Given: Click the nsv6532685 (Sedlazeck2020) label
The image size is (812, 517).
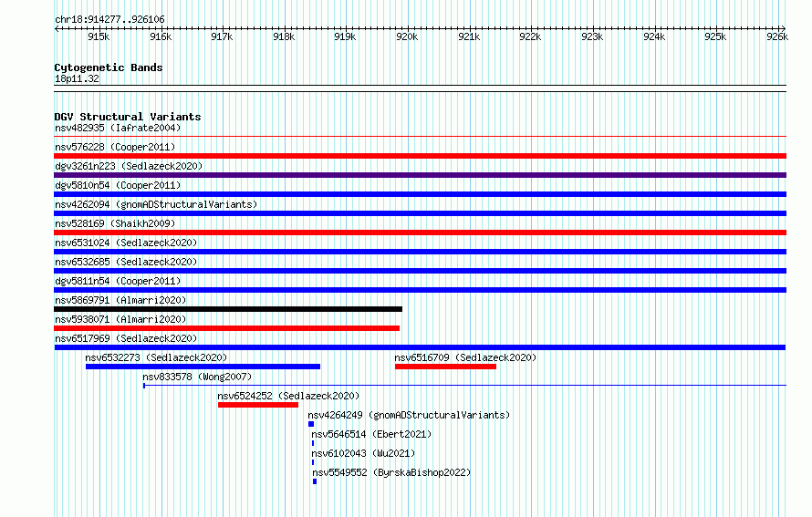Looking at the screenshot, I should [x=126, y=262].
